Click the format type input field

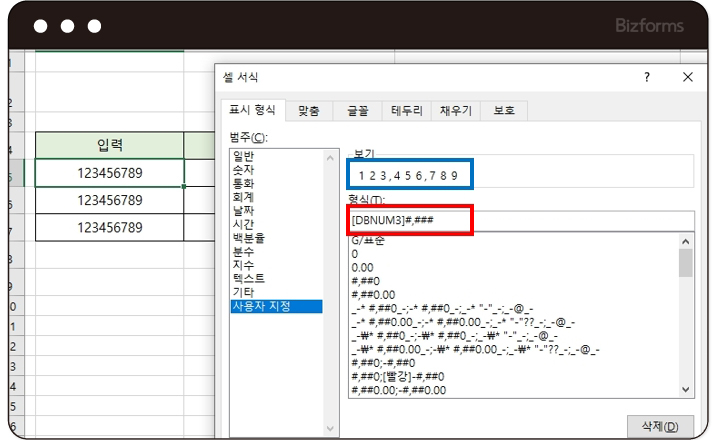pos(520,219)
